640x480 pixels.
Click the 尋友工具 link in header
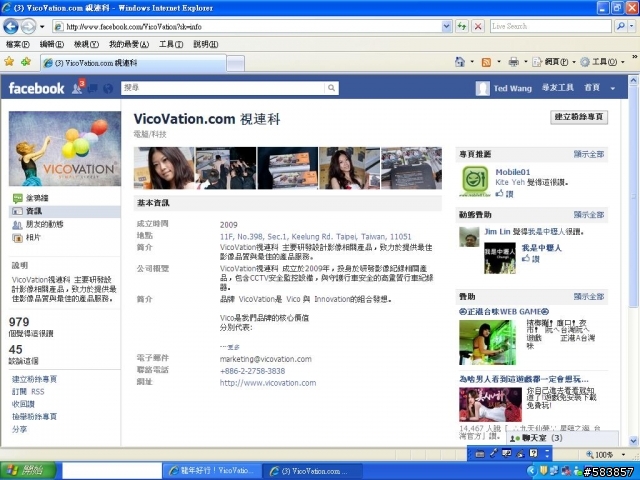click(557, 88)
